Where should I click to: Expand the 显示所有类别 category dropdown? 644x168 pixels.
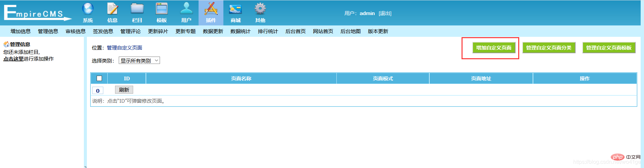point(139,61)
